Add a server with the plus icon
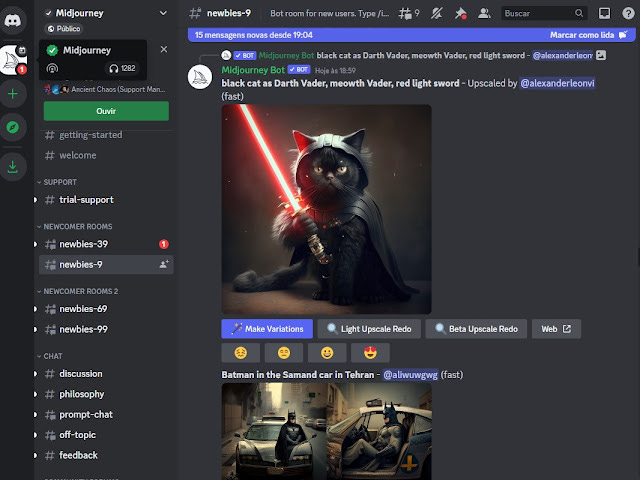The height and width of the screenshot is (480, 640). point(13,94)
